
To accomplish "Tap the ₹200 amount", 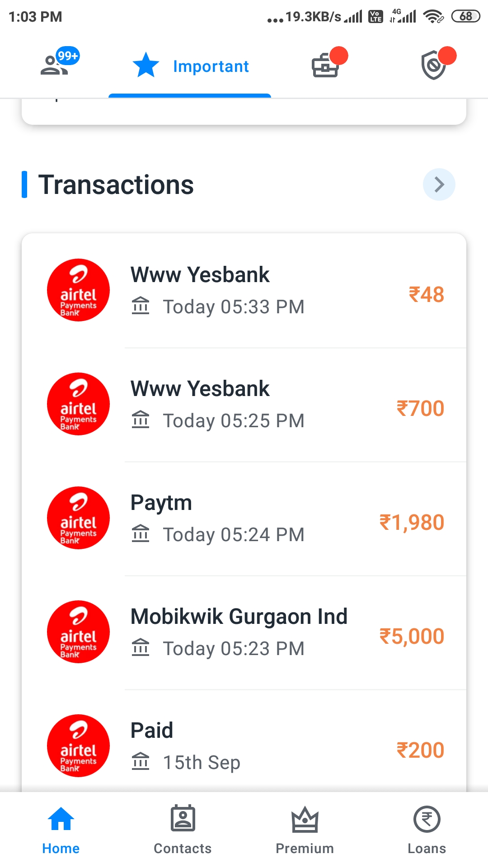I will click(420, 750).
